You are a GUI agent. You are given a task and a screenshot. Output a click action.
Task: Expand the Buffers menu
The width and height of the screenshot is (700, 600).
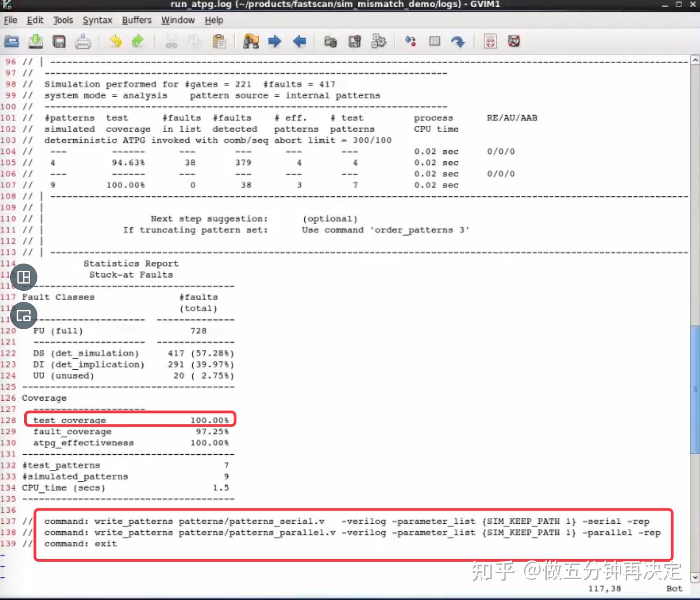point(136,20)
